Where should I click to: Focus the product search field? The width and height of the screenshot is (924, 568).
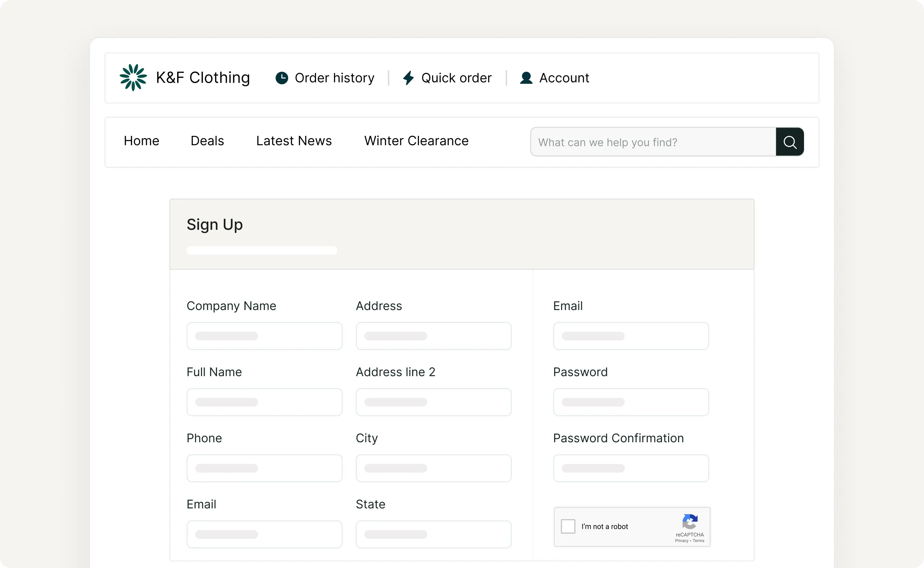[x=653, y=142]
